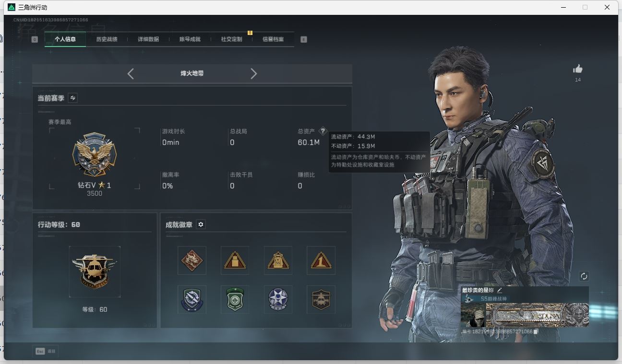This screenshot has height=364, width=622.
Task: Click the Diamond V rank emblem
Action: coord(95,155)
